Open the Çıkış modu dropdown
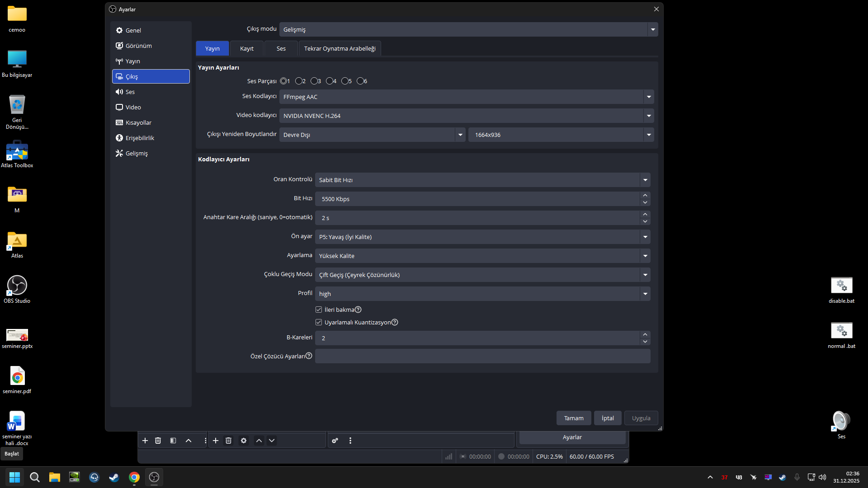The width and height of the screenshot is (868, 488). pyautogui.click(x=468, y=29)
